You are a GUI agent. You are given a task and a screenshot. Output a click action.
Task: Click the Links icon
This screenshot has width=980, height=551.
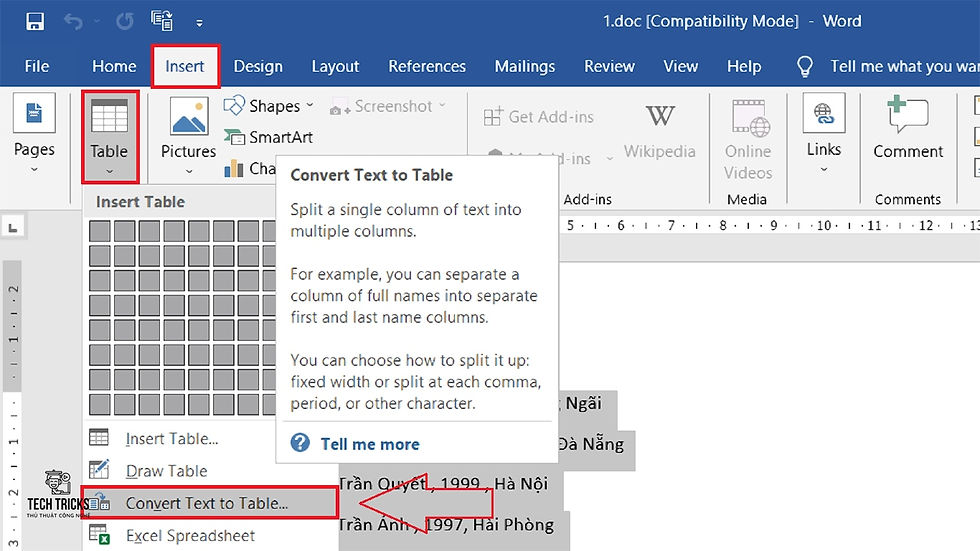pos(824,113)
